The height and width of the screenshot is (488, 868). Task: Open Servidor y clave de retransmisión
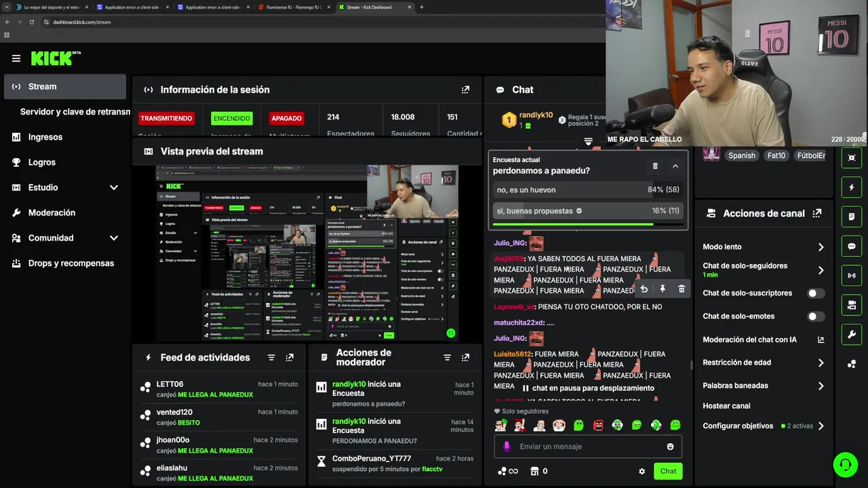point(75,112)
